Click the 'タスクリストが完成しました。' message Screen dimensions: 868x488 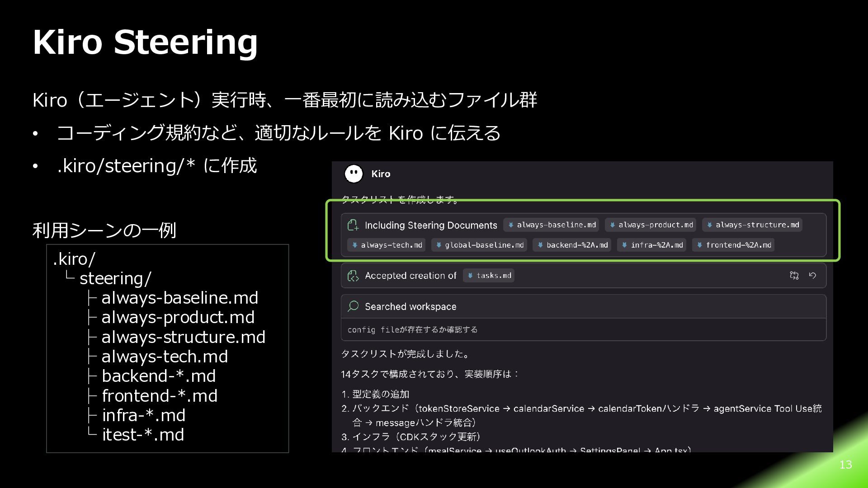click(407, 354)
